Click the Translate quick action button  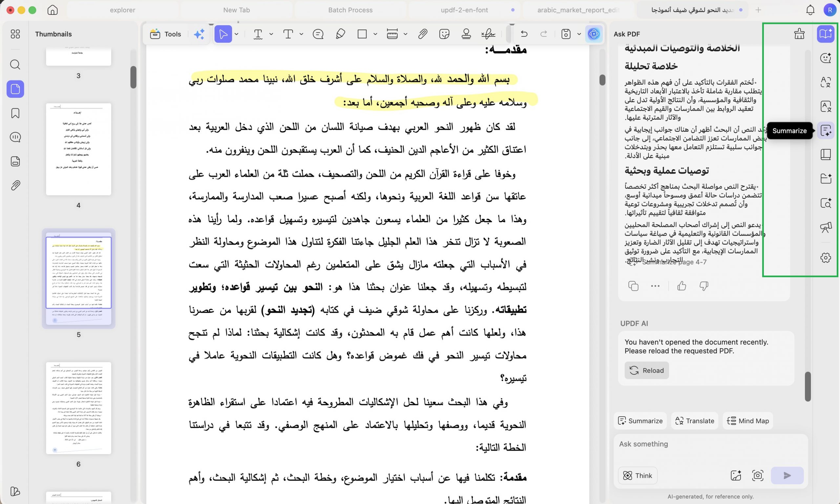click(695, 421)
